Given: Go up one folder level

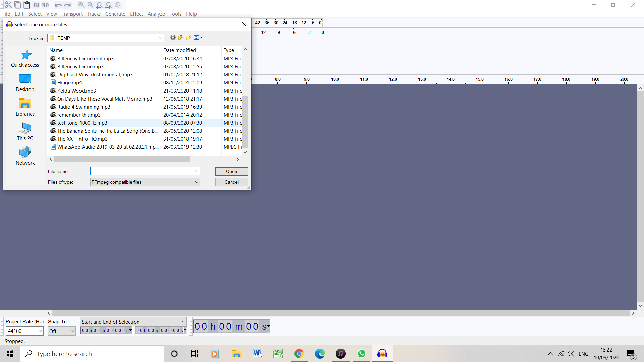Looking at the screenshot, I should (x=180, y=38).
